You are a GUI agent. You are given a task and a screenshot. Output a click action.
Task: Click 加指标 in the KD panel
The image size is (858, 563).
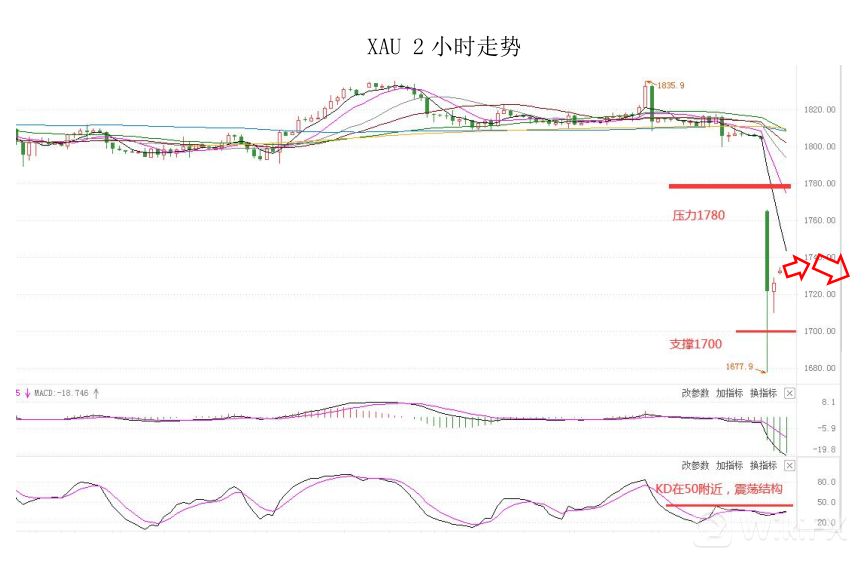tap(729, 465)
